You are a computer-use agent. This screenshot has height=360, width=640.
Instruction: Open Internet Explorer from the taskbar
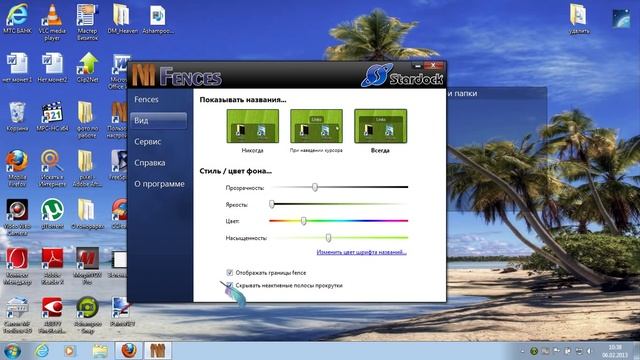click(42, 351)
